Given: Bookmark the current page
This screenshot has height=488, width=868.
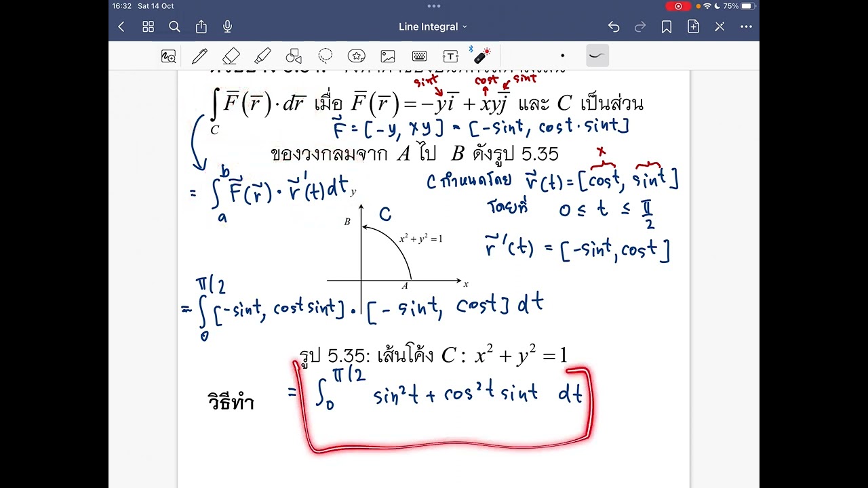Looking at the screenshot, I should click(x=667, y=27).
